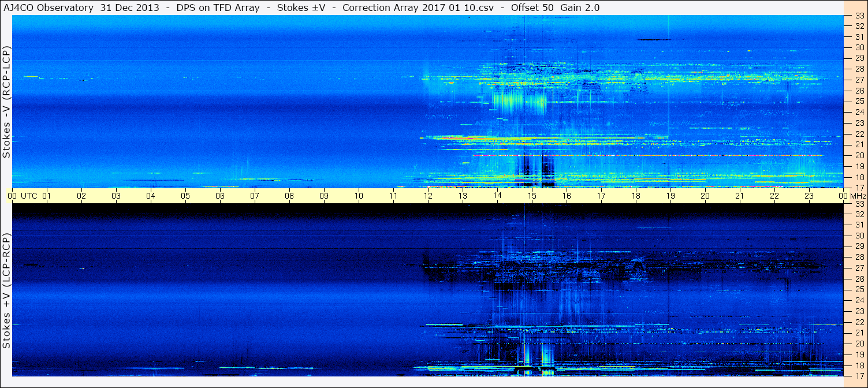This screenshot has height=388, width=868.
Task: Click 24 MHz tick on lower Stokes +V scale
Action: 859,300
